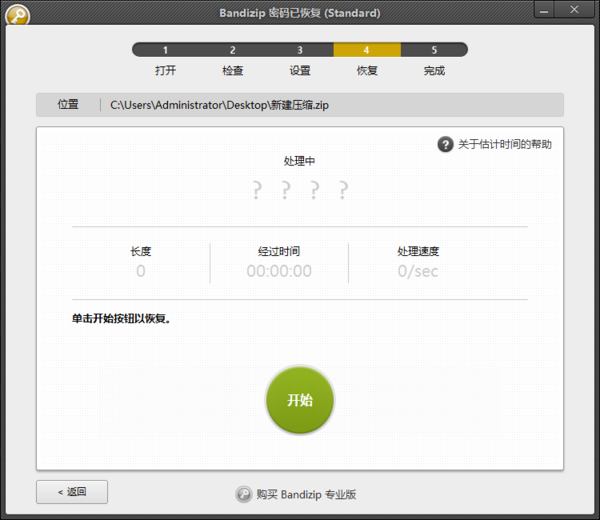
Task: Click the 经过时间 00:00:00 timer value
Action: 279,271
